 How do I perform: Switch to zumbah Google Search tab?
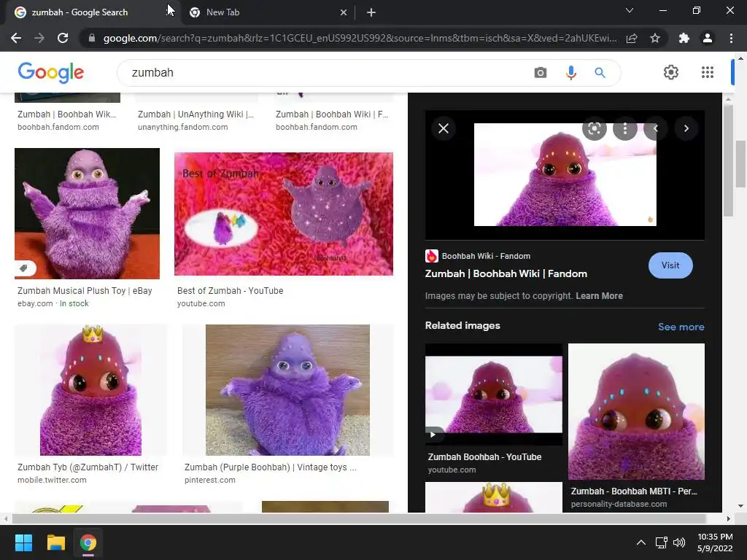(80, 12)
